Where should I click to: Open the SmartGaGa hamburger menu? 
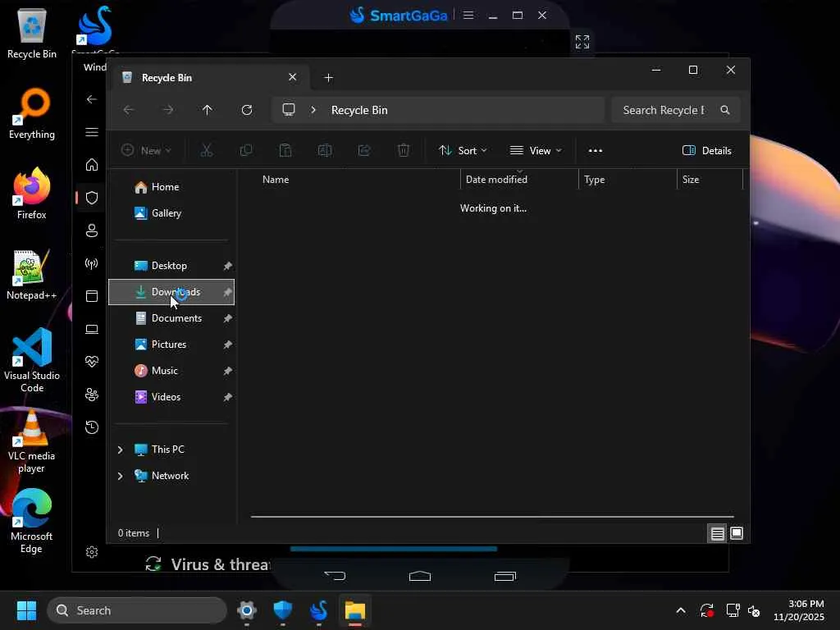(468, 16)
